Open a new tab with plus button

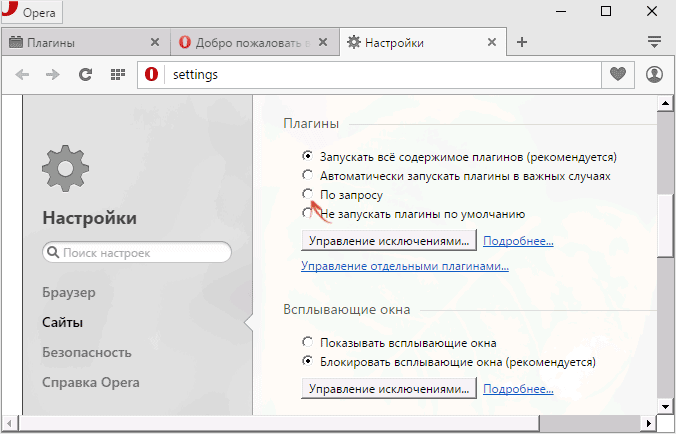[x=522, y=42]
